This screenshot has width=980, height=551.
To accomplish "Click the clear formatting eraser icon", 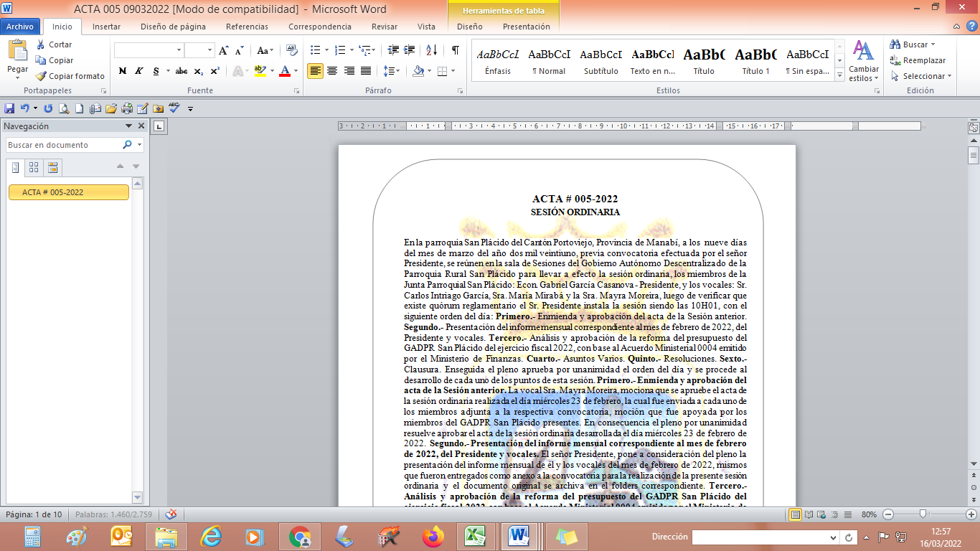I will (x=291, y=50).
